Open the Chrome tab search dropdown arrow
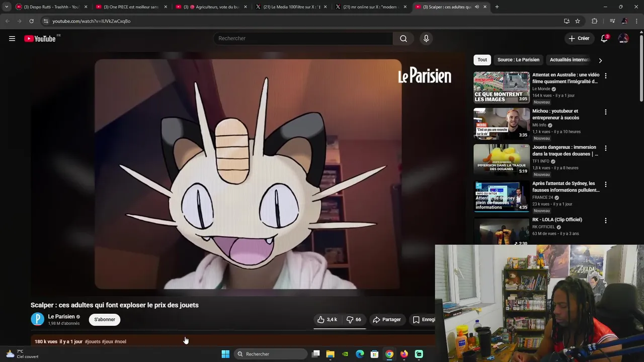 (7, 7)
